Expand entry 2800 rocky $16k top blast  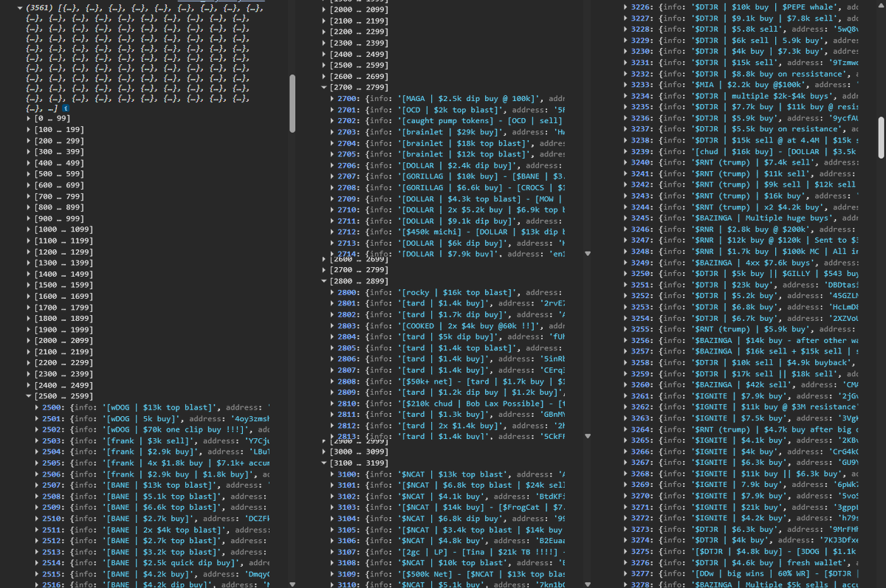pyautogui.click(x=332, y=293)
